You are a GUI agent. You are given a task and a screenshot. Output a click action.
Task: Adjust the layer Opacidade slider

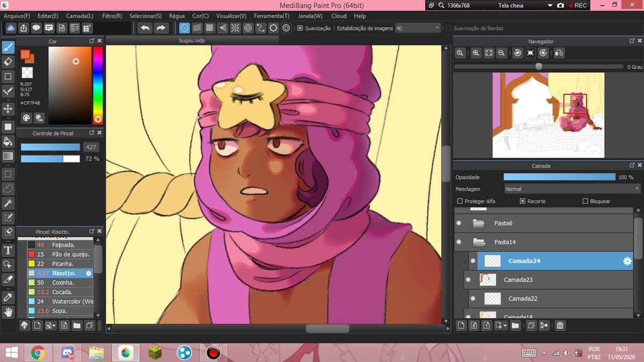(559, 177)
